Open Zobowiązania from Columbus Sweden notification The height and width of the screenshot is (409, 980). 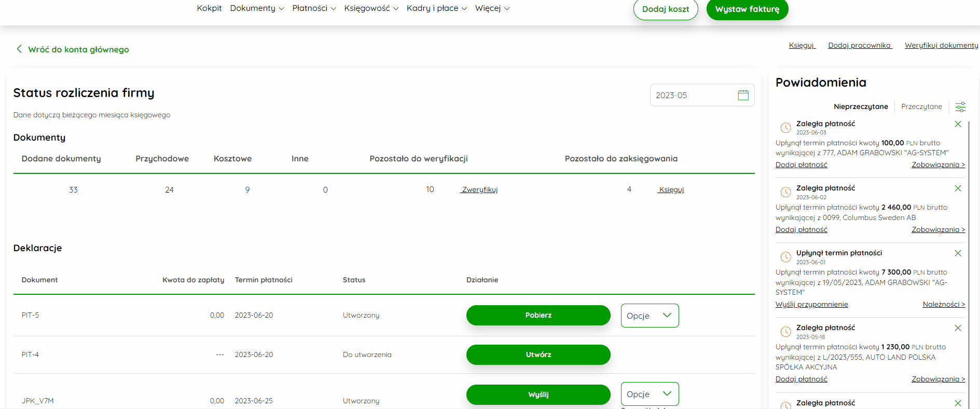[938, 229]
